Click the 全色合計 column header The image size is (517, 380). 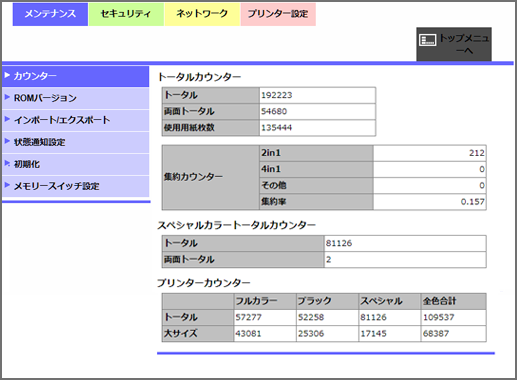454,301
